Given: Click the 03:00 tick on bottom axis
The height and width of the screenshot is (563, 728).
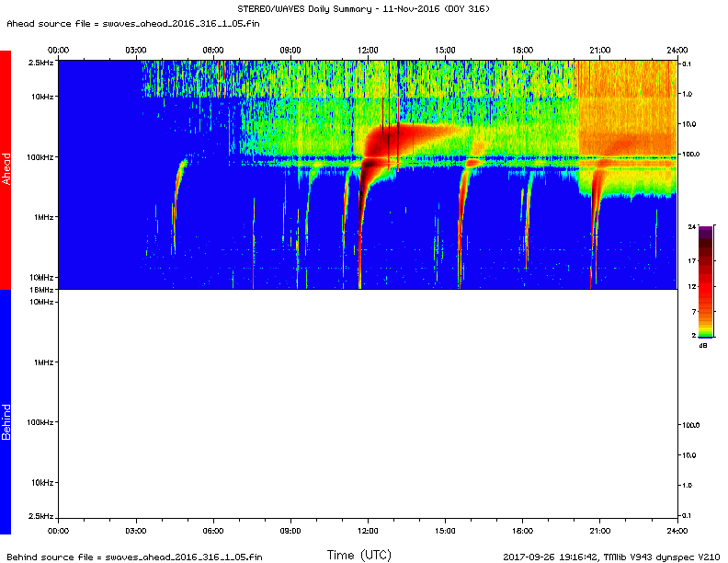Looking at the screenshot, I should pos(136,531).
